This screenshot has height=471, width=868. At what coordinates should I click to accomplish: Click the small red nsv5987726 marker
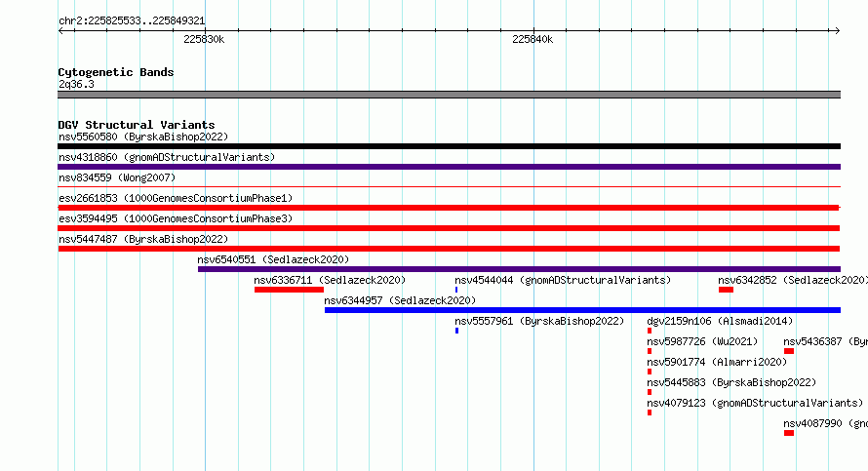(x=650, y=351)
